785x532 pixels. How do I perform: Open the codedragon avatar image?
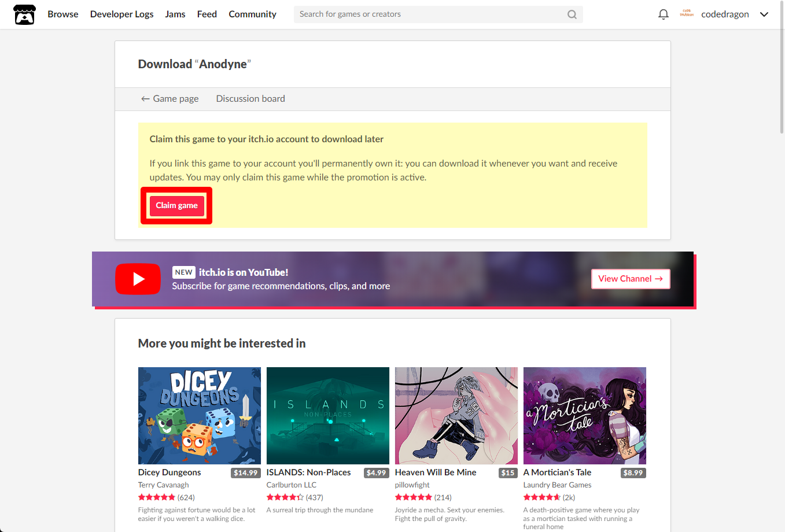687,14
